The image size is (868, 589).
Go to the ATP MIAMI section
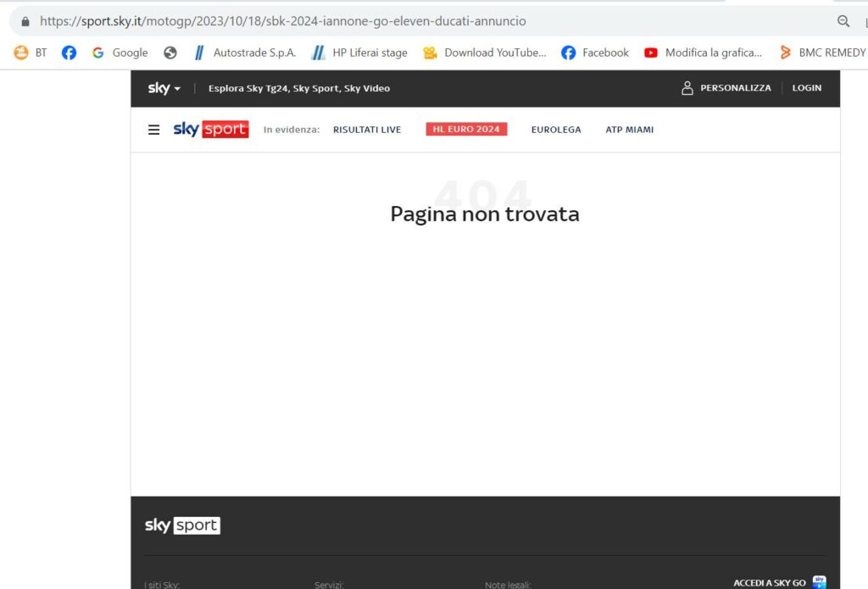point(629,130)
